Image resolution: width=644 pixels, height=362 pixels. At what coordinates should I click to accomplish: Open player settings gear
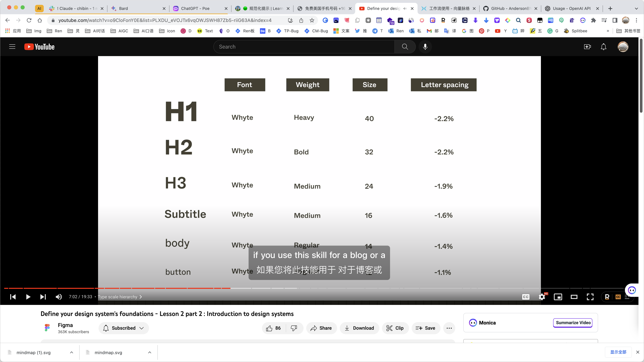tap(542, 297)
